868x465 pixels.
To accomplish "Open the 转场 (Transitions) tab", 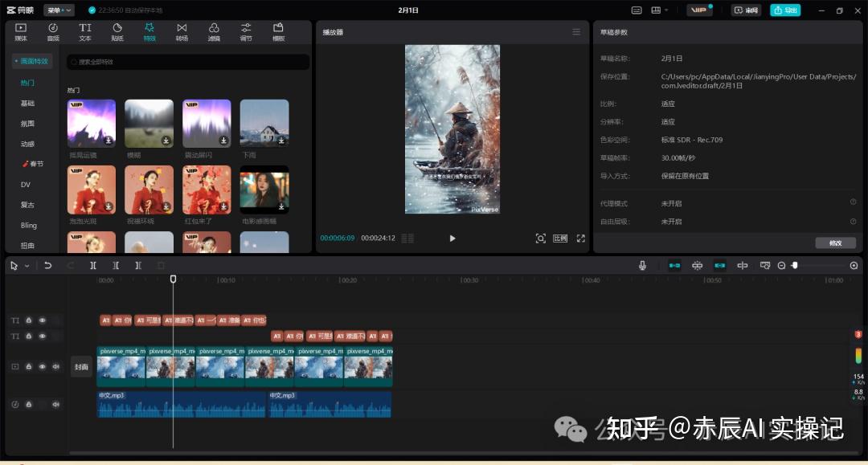I will coord(182,32).
